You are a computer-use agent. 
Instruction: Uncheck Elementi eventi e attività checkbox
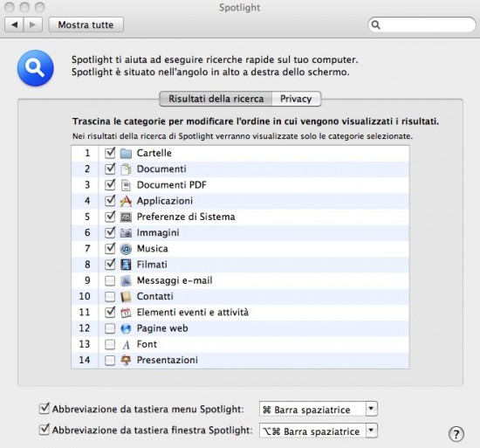click(x=110, y=312)
